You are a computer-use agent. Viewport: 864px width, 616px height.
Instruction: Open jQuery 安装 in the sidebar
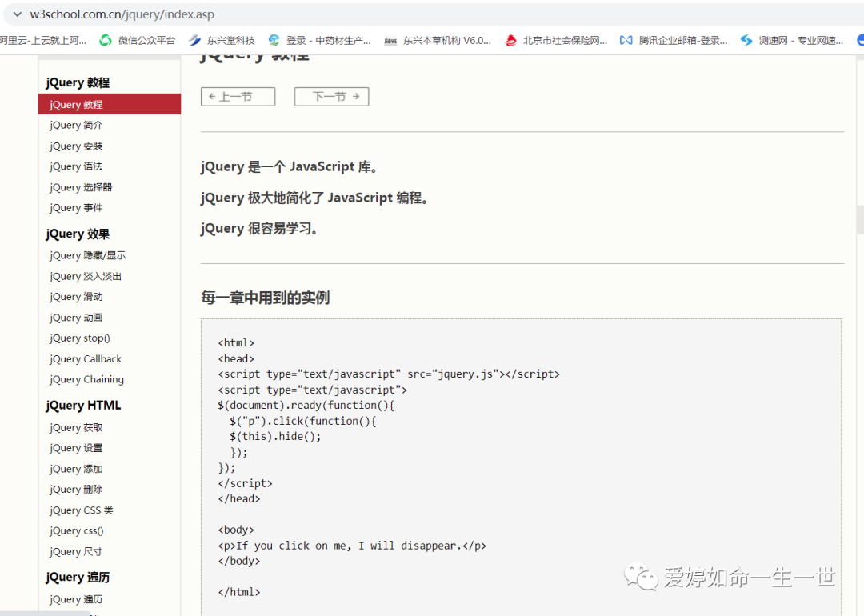tap(76, 146)
